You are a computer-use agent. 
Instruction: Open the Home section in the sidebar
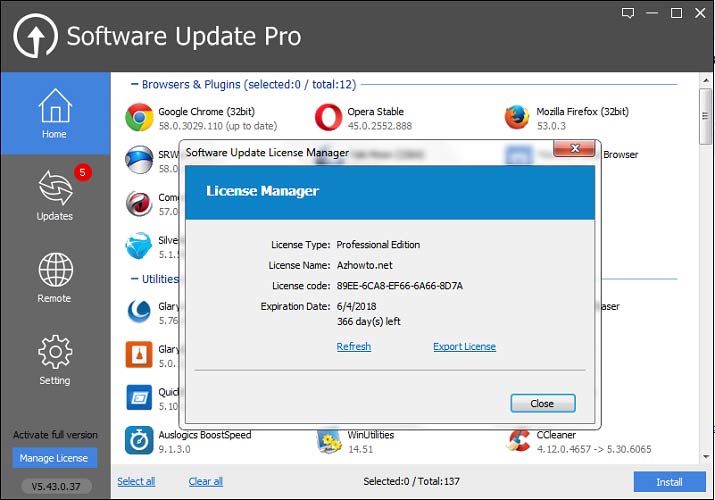pyautogui.click(x=55, y=113)
